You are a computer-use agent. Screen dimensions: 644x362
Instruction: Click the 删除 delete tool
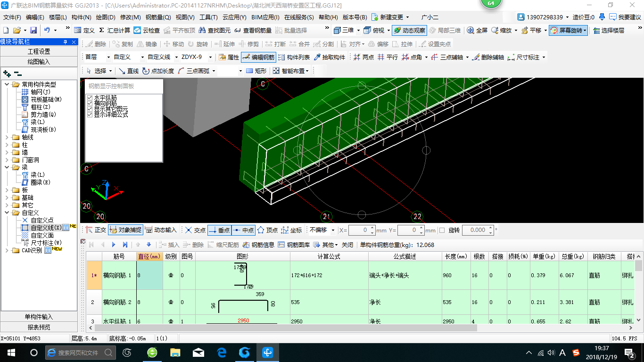[96, 44]
